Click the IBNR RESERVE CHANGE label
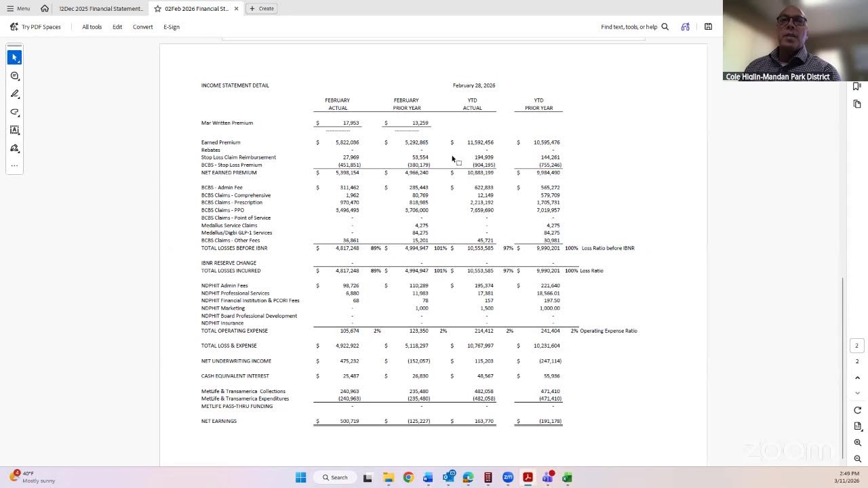This screenshot has height=488, width=868. [x=229, y=263]
